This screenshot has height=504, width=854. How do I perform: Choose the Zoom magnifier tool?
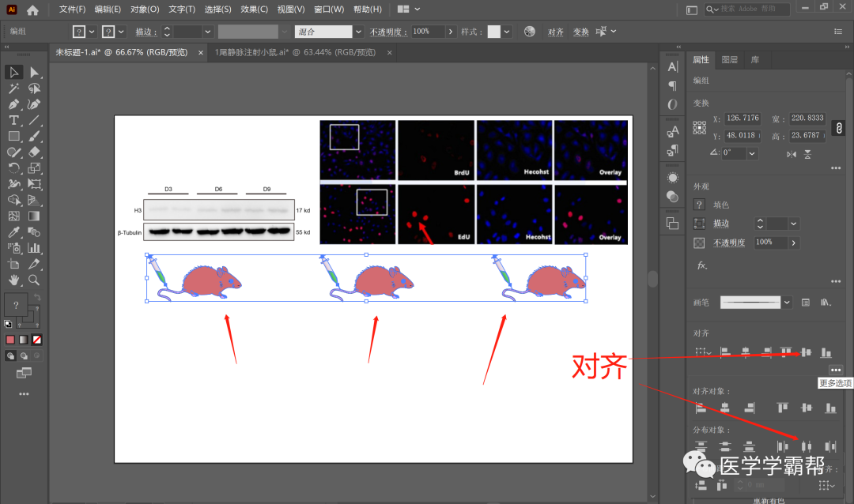coord(34,280)
